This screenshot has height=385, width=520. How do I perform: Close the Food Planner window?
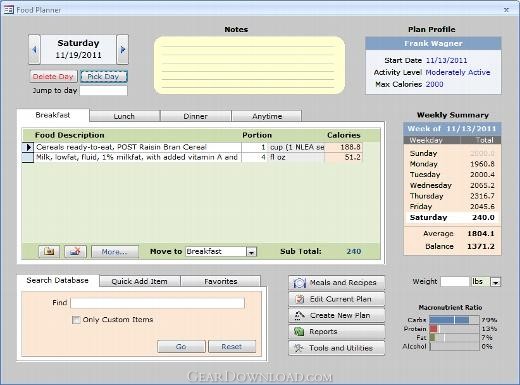pos(506,10)
